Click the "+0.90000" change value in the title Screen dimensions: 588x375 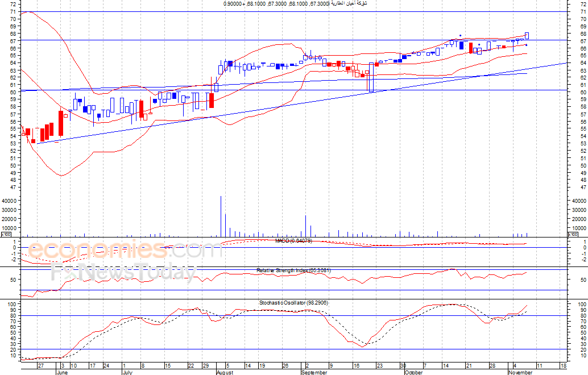234,4
